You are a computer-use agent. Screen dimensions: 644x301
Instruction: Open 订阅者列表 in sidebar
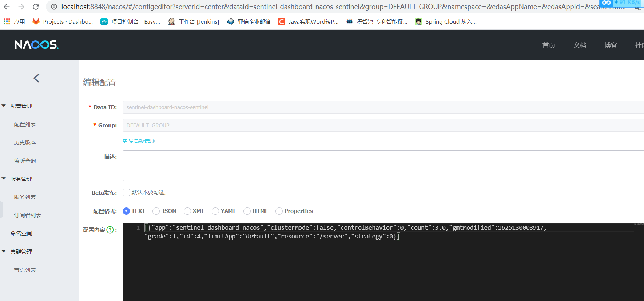(x=28, y=215)
